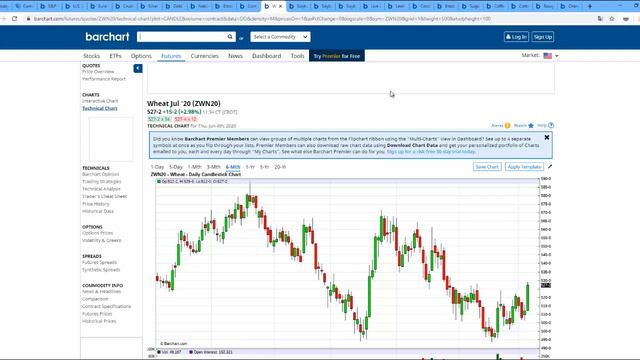Click the US flag market icon
The image size is (640, 360).
click(x=548, y=56)
